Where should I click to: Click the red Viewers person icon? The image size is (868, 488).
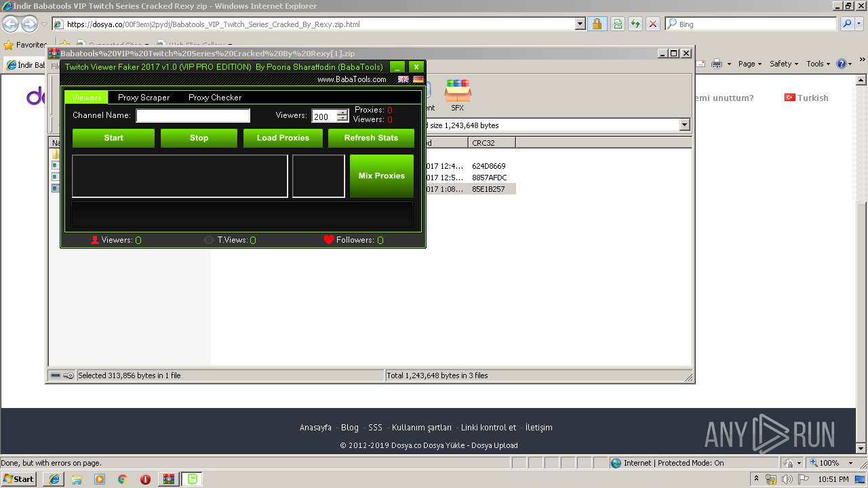click(95, 240)
